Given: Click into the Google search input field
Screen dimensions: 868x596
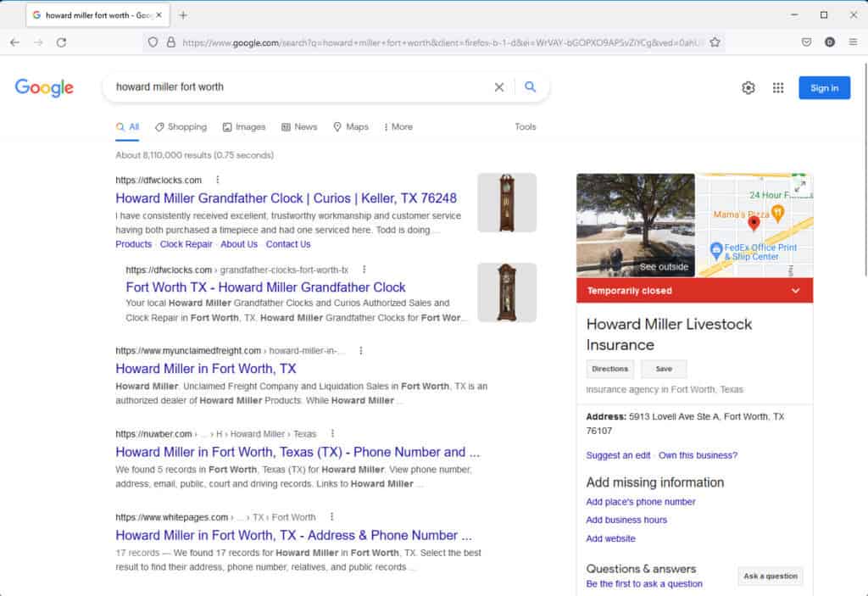Looking at the screenshot, I should pos(299,87).
